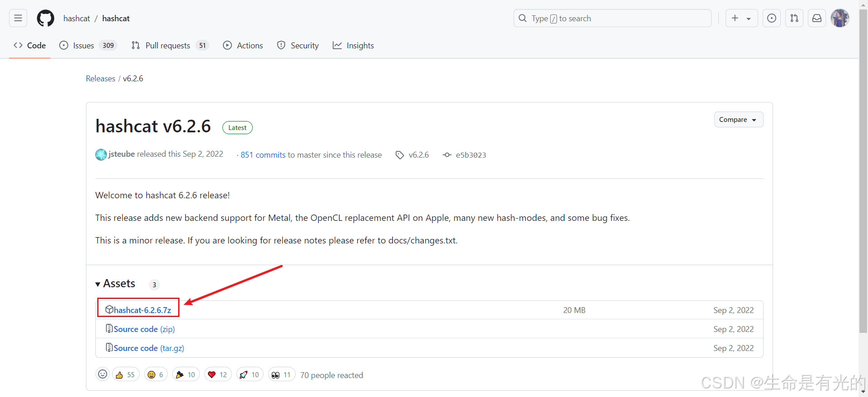Open the user profile avatar menu
Image resolution: width=868 pixels, height=397 pixels.
click(x=840, y=18)
